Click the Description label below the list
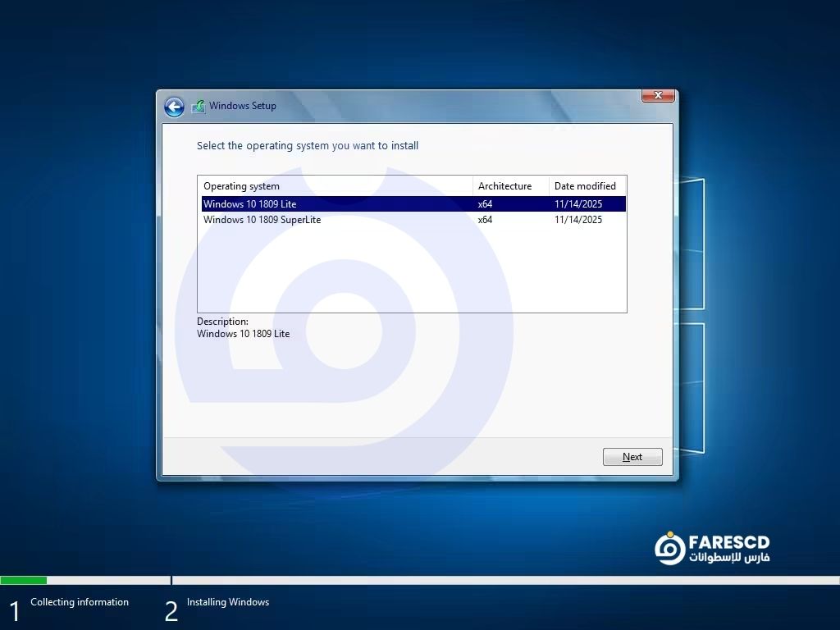840x630 pixels. click(222, 322)
